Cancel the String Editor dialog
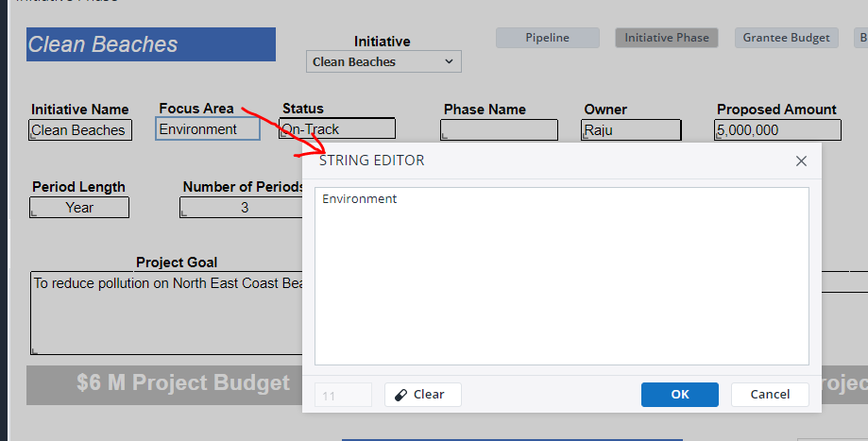Image resolution: width=868 pixels, height=441 pixels. pyautogui.click(x=772, y=395)
